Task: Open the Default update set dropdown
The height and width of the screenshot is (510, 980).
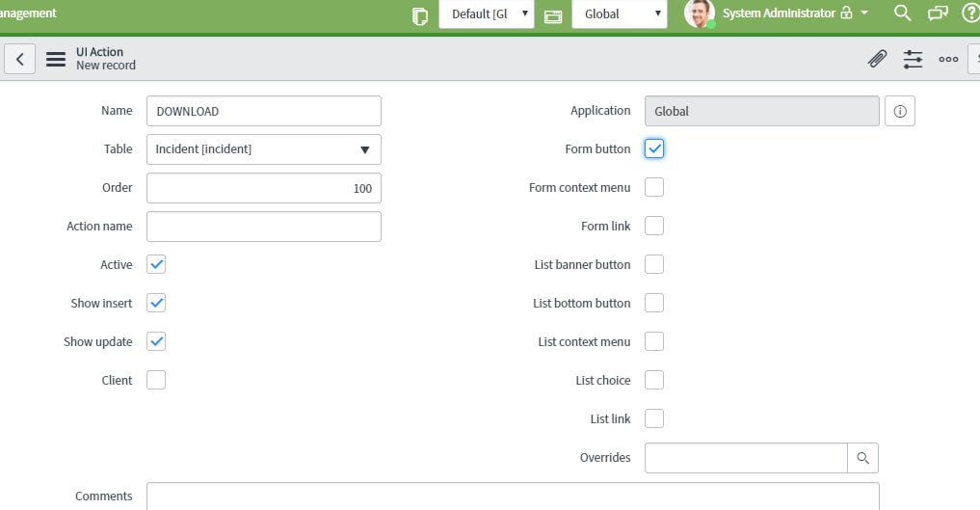Action: coord(487,13)
